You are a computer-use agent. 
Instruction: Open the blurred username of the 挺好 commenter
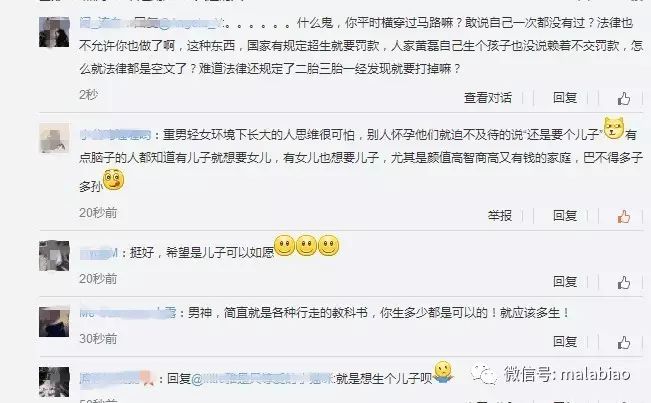point(99,253)
